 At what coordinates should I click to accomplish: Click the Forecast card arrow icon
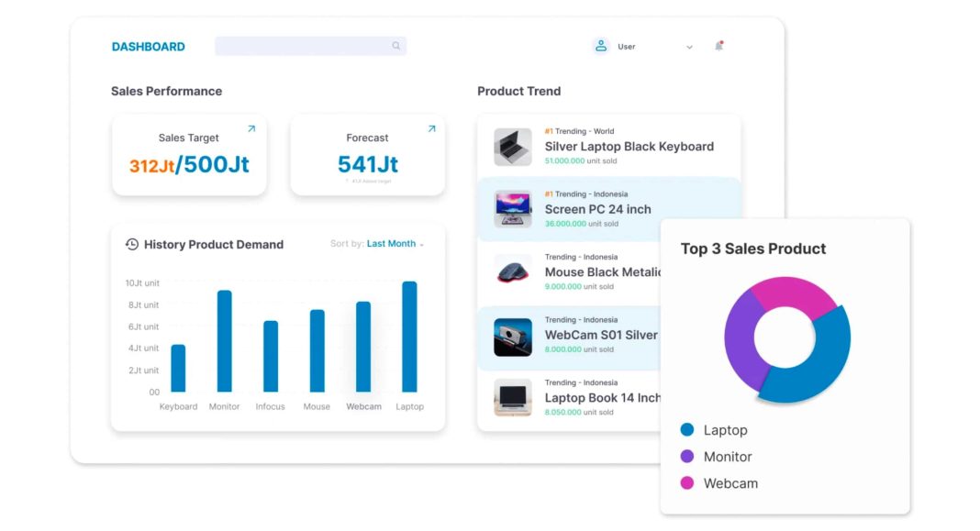coord(430,128)
